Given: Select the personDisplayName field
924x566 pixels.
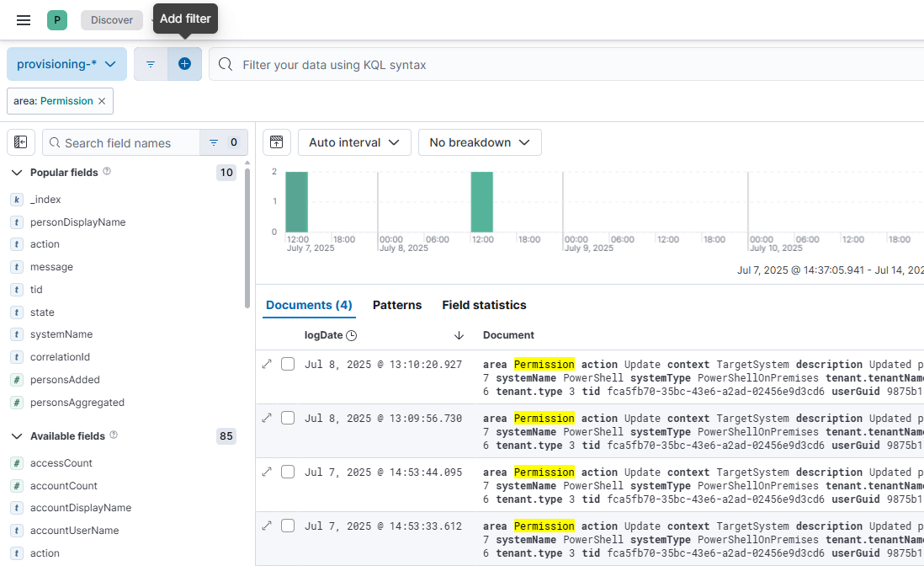Looking at the screenshot, I should pyautogui.click(x=77, y=222).
